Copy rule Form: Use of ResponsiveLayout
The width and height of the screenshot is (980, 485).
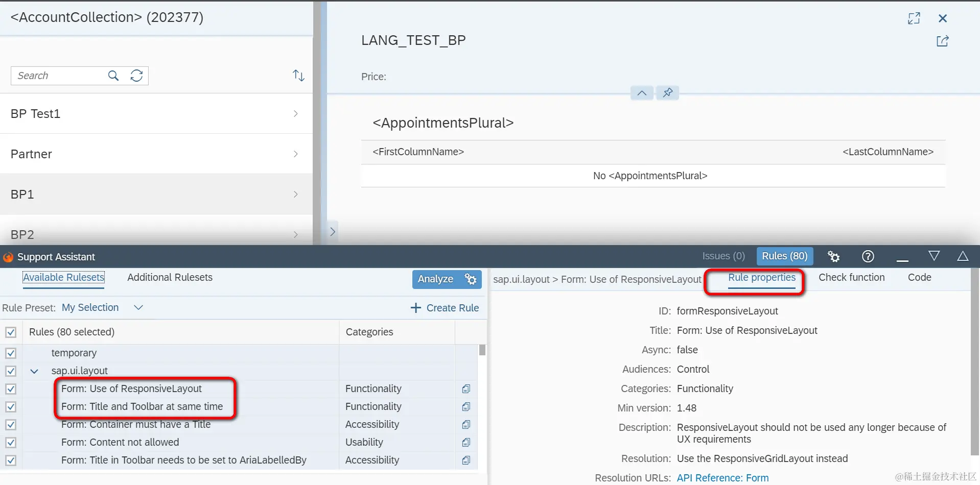tap(466, 389)
